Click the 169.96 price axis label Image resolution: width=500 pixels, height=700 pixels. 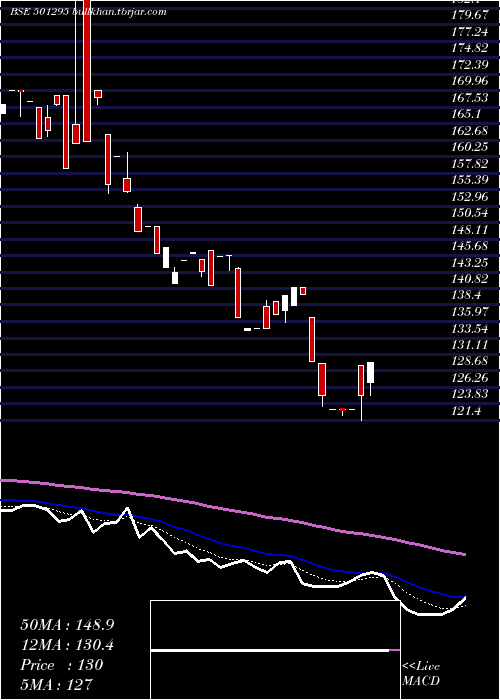coord(469,81)
